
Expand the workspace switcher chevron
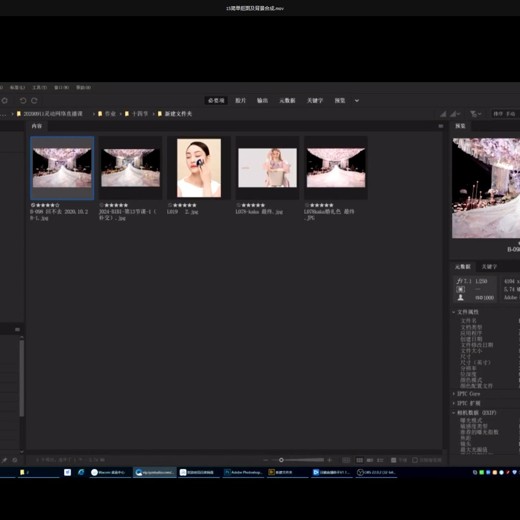click(357, 100)
